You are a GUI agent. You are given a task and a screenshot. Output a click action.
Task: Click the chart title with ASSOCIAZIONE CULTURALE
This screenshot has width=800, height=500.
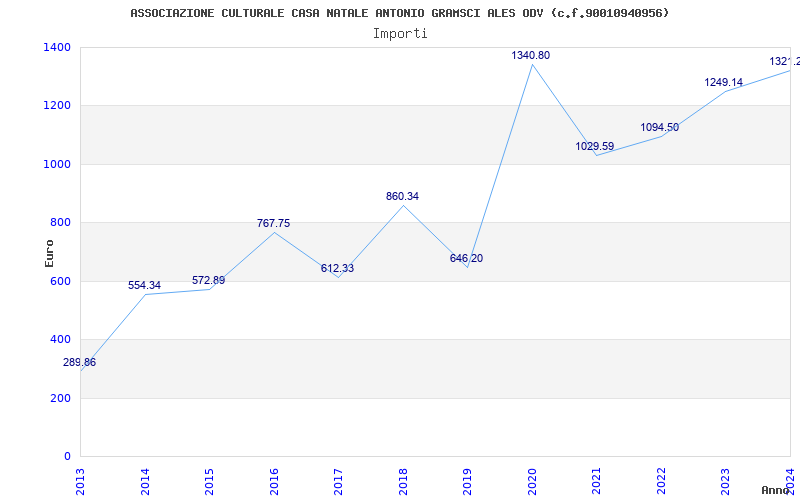400,13
